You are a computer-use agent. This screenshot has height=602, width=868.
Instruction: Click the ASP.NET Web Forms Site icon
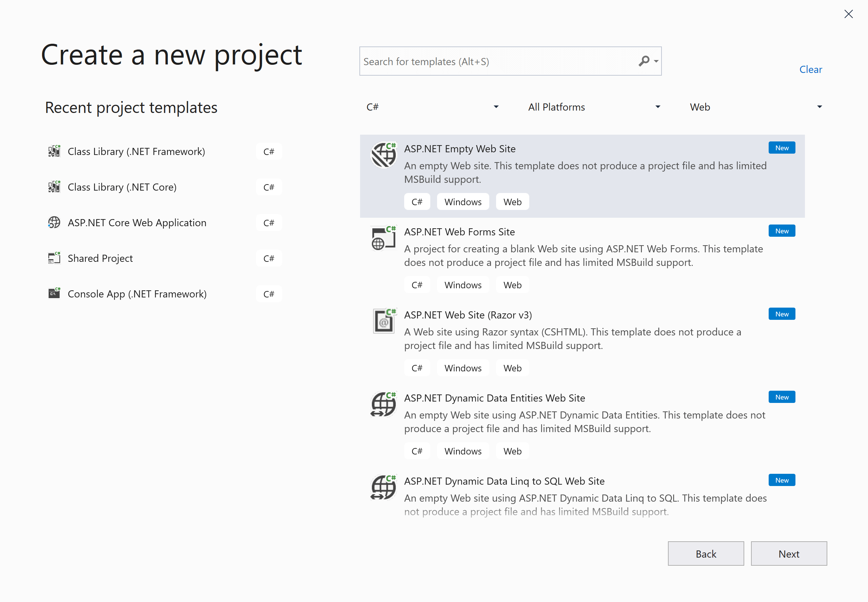(x=383, y=238)
